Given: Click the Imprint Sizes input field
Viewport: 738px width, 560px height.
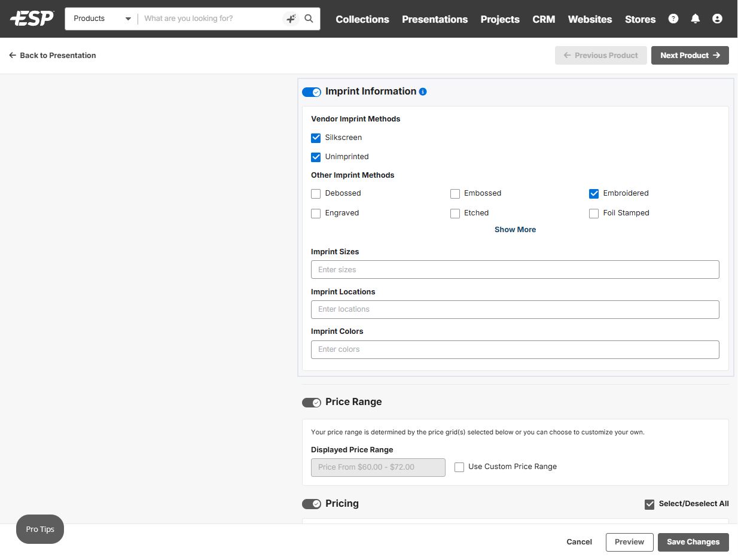Looking at the screenshot, I should 515,270.
